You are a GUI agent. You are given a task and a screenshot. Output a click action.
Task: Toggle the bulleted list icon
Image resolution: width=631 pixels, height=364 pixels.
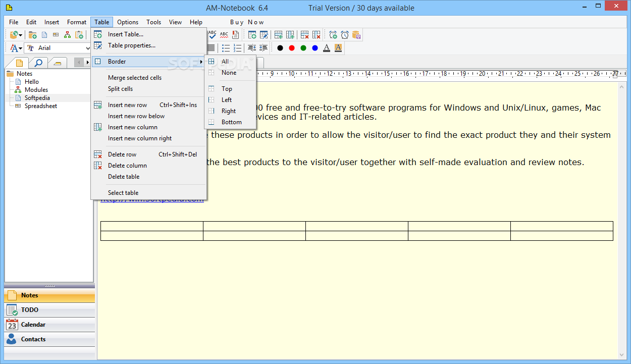point(226,48)
